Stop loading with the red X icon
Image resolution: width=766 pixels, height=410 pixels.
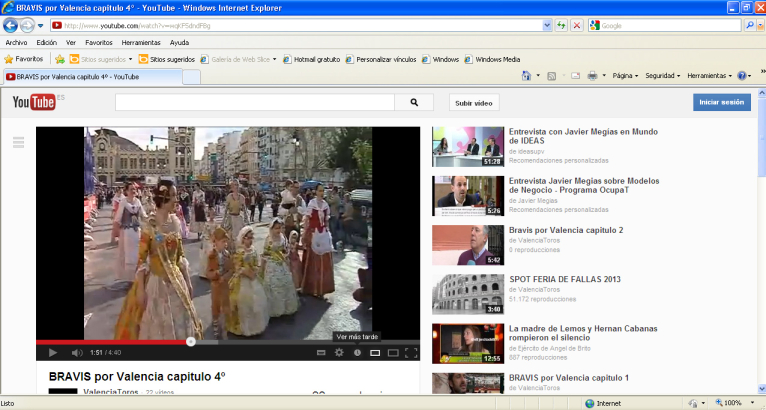coord(577,25)
